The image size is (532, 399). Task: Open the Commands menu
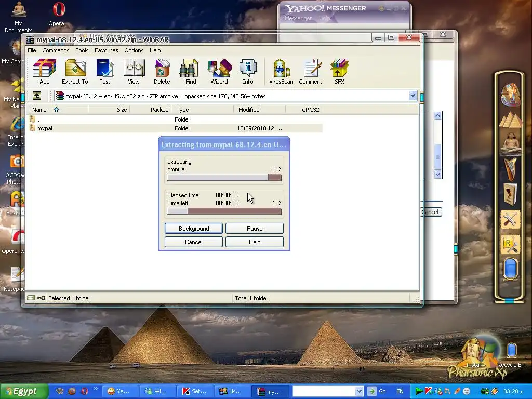pos(56,50)
